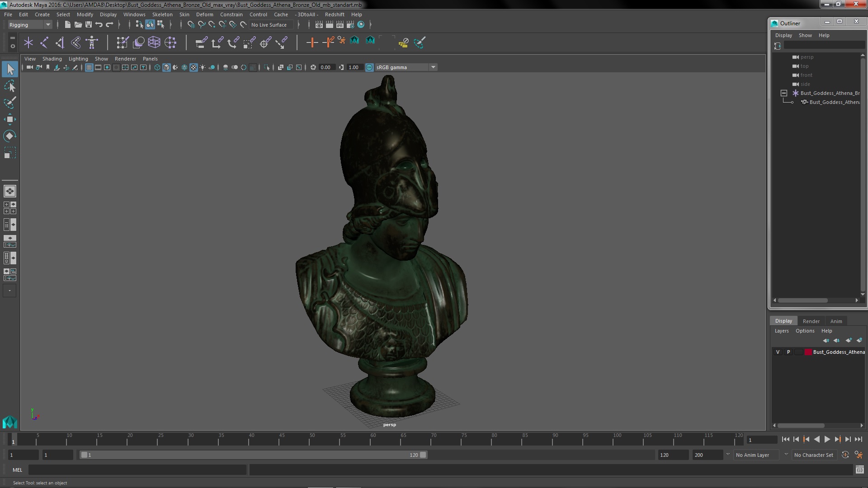
Task: Select the arrow Select tool
Action: pyautogui.click(x=10, y=69)
